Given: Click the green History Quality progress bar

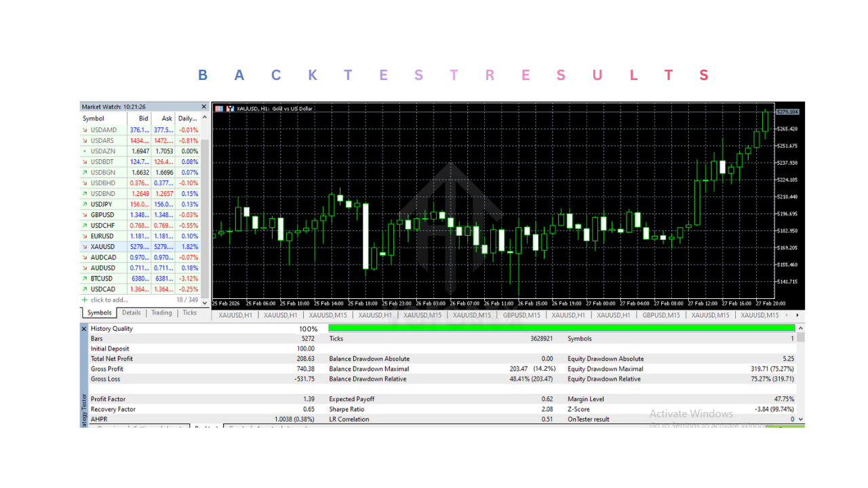Looking at the screenshot, I should 561,328.
